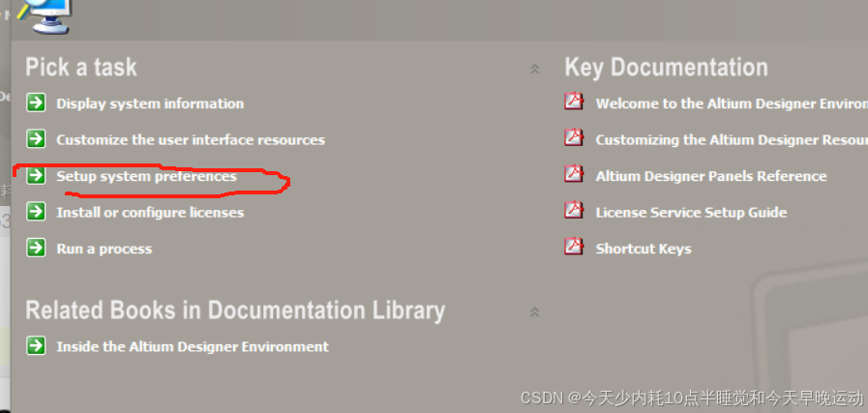Image resolution: width=868 pixels, height=413 pixels.
Task: Click PDF icon beside Shortcut Keys
Action: [574, 247]
